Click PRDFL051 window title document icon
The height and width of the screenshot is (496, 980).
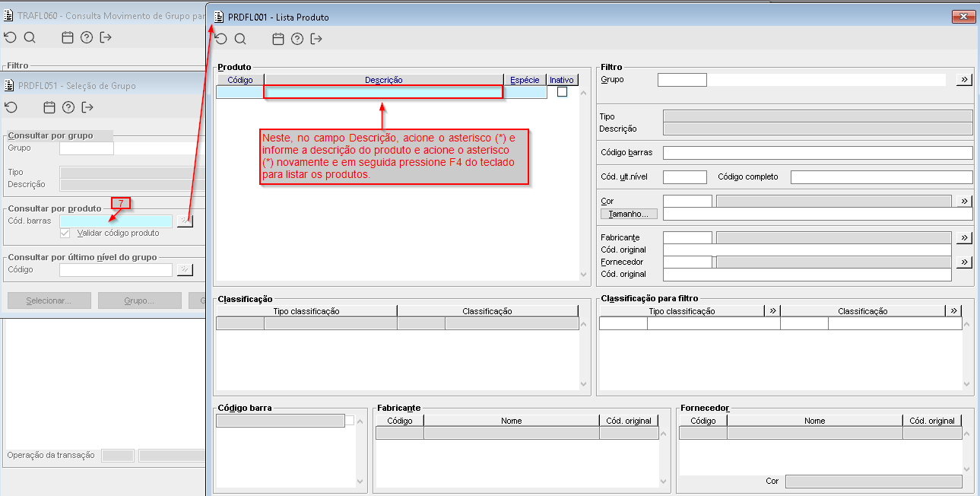tap(9, 85)
